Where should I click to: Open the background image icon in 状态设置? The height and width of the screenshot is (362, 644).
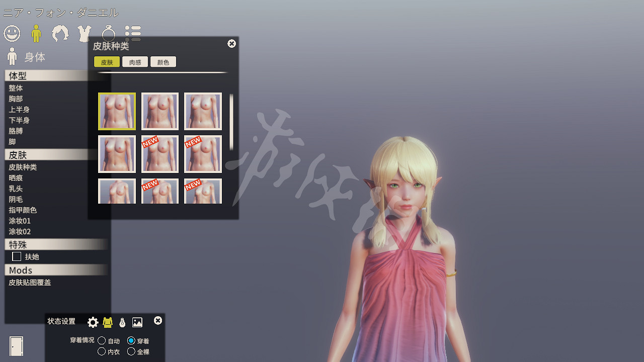coord(137,322)
